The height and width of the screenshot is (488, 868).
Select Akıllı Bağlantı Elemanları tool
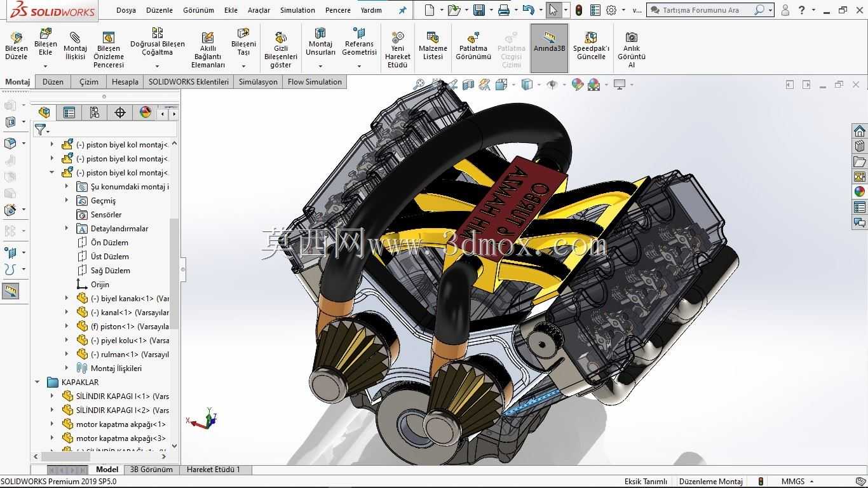tap(208, 50)
